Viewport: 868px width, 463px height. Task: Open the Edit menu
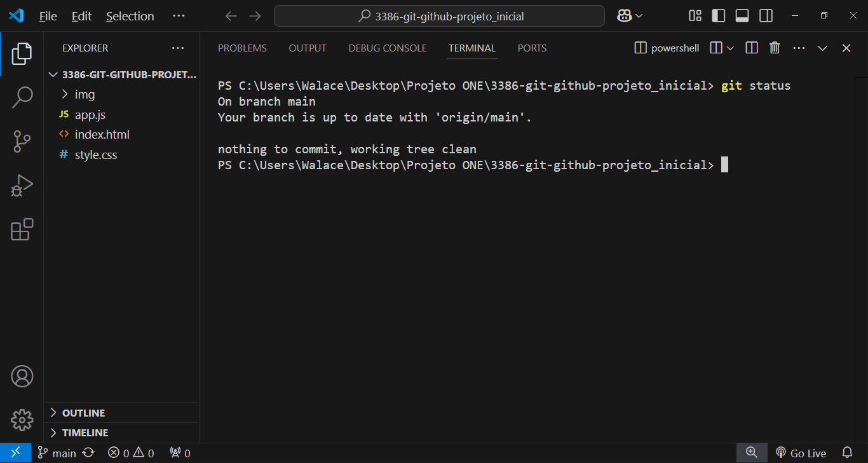[81, 17]
